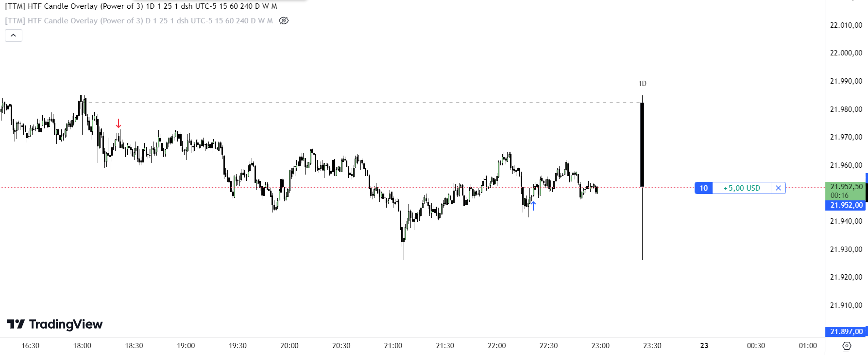The height and width of the screenshot is (355, 868).
Task: Click the date label 23 on time axis
Action: point(704,346)
